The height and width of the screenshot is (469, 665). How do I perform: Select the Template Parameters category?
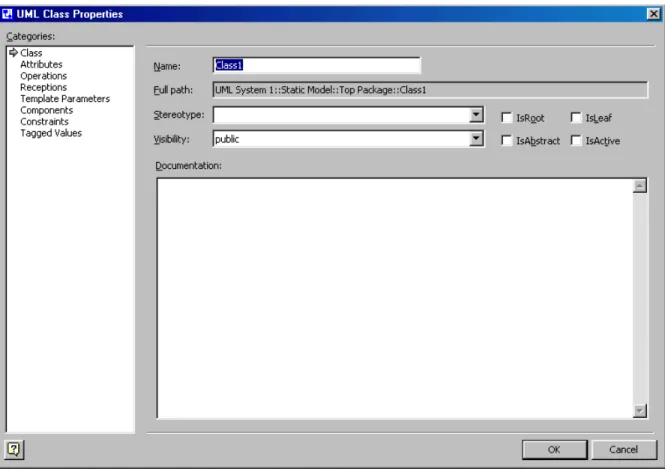(x=65, y=99)
